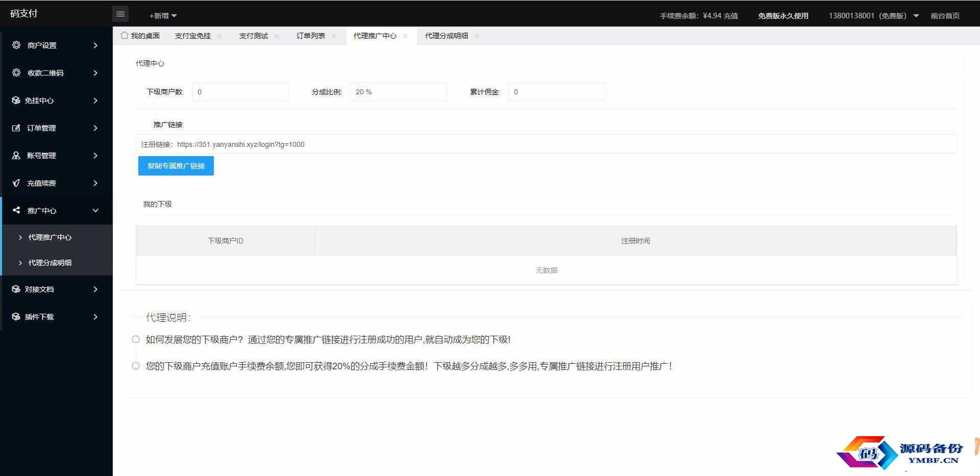Click the 码支付 logo
The image size is (980, 476).
click(x=24, y=13)
